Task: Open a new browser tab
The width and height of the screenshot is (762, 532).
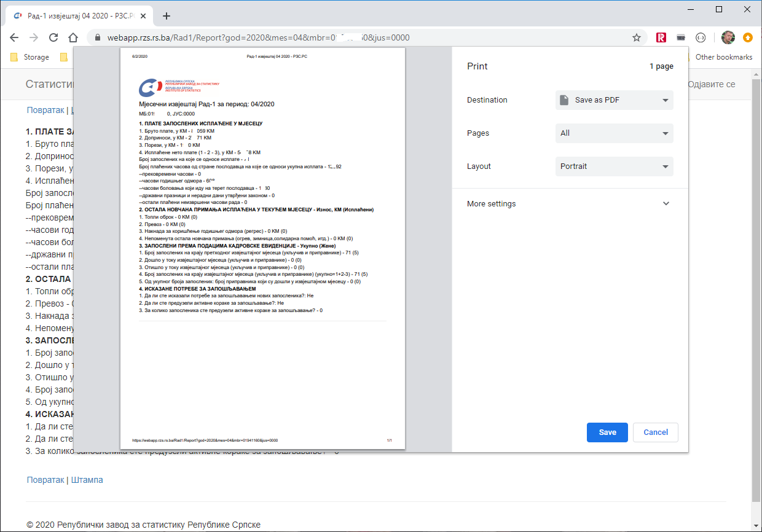Action: click(166, 16)
